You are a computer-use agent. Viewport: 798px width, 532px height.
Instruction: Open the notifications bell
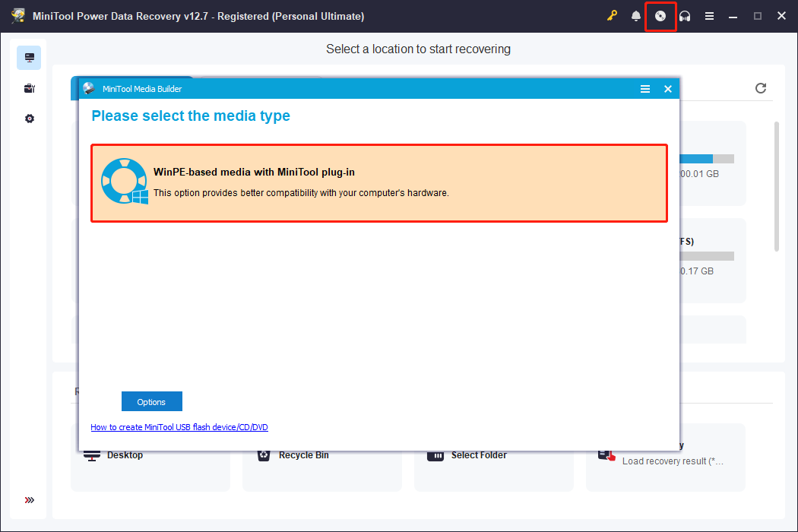click(635, 16)
